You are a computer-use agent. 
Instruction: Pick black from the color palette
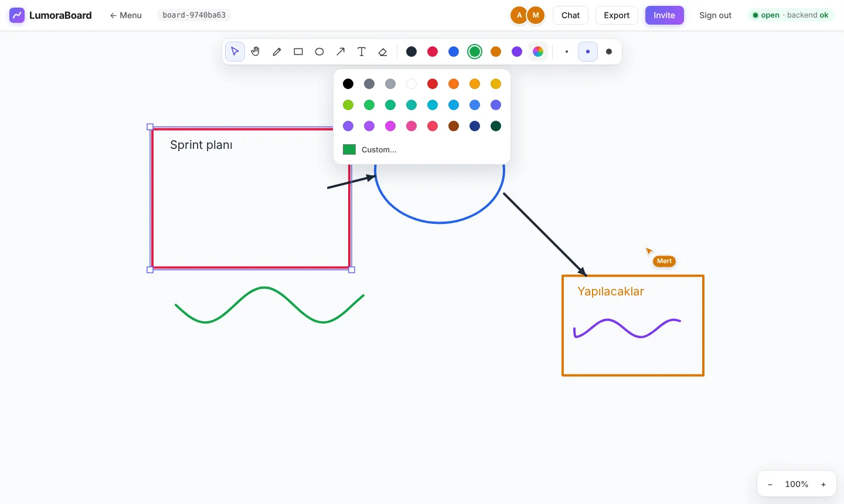click(348, 84)
